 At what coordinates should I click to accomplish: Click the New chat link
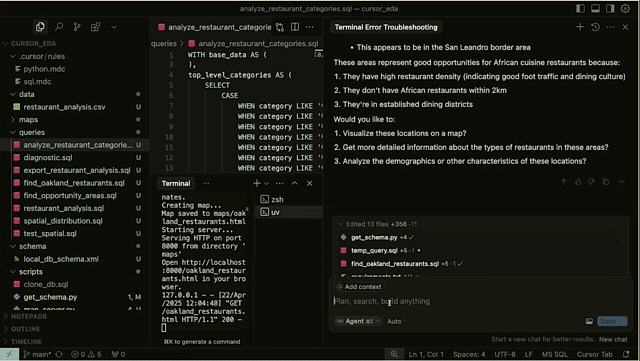click(x=613, y=339)
